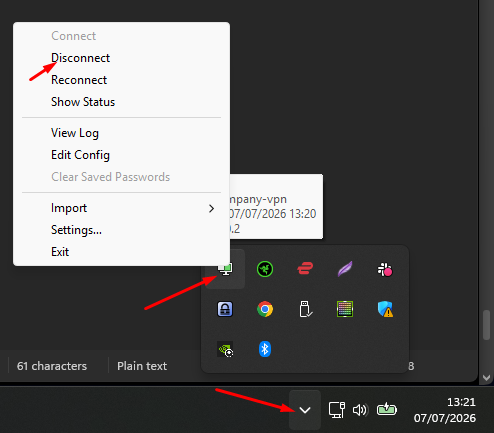
Task: Click the Slack tray icon
Action: coord(385,269)
